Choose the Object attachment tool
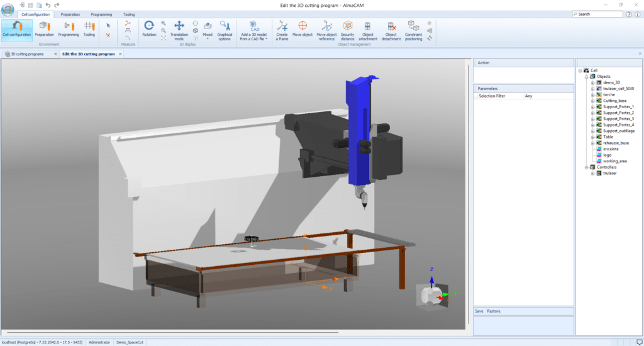This screenshot has width=644, height=346. click(x=368, y=26)
